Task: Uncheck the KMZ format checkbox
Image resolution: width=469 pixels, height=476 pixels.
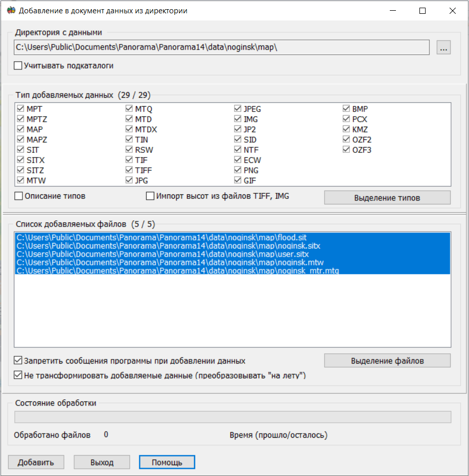Action: 347,129
